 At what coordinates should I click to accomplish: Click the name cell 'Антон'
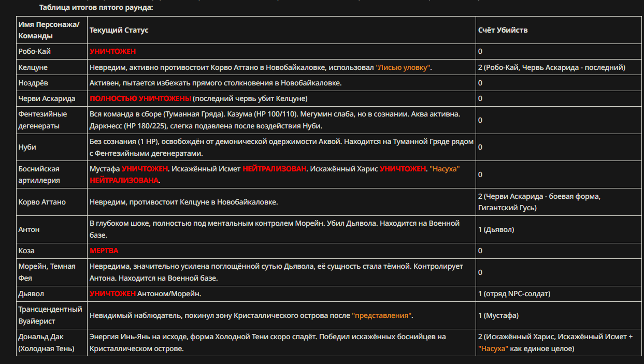click(52, 229)
